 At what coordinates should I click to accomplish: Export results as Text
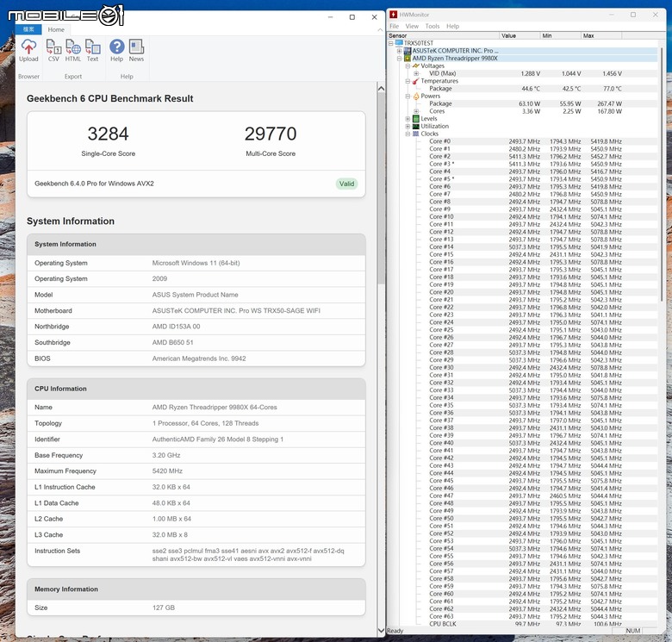[92, 50]
